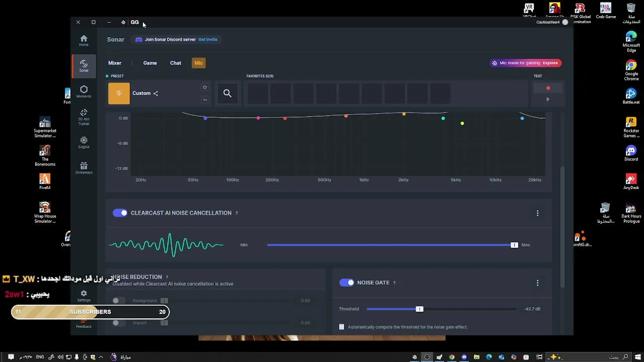Click the Get invite link
The image size is (644, 362).
pos(208,40)
